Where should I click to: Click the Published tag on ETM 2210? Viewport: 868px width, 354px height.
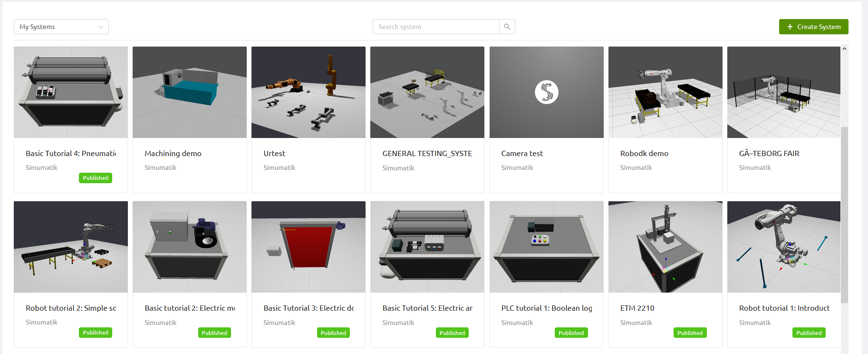[x=690, y=333]
